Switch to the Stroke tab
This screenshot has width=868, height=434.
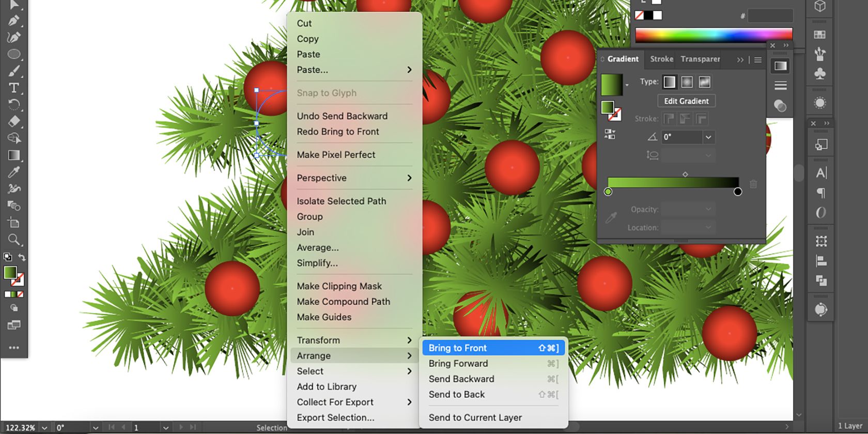[x=661, y=59]
